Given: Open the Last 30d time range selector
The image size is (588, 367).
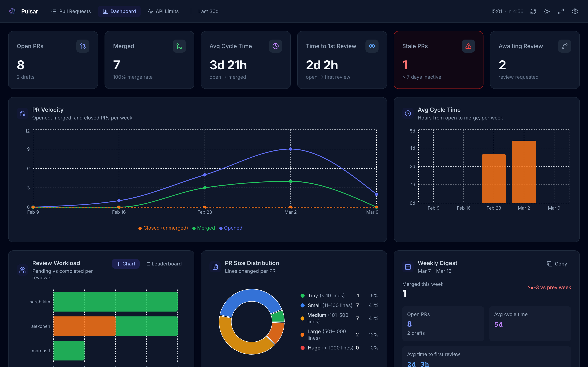Looking at the screenshot, I should [208, 11].
